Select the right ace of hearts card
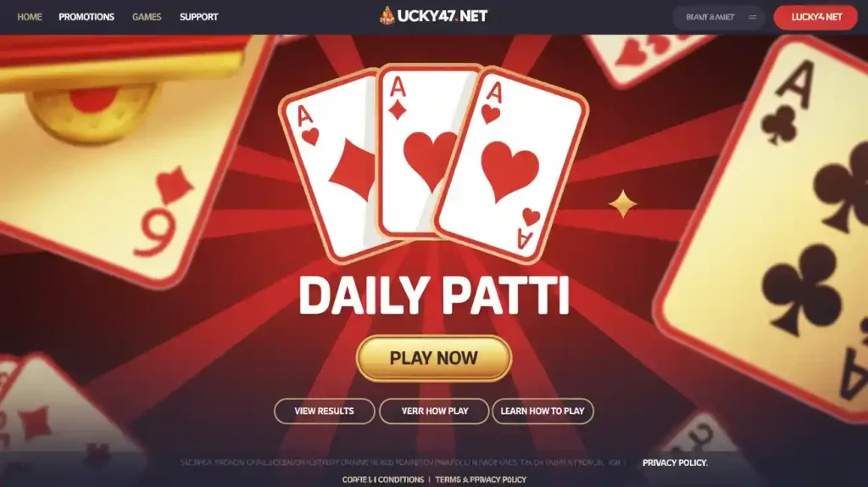 [x=512, y=166]
